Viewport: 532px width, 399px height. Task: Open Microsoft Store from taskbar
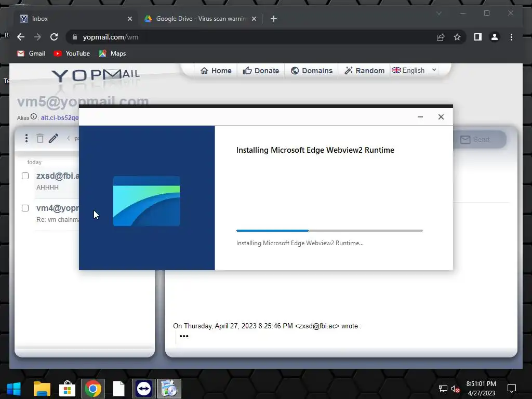tap(67, 389)
